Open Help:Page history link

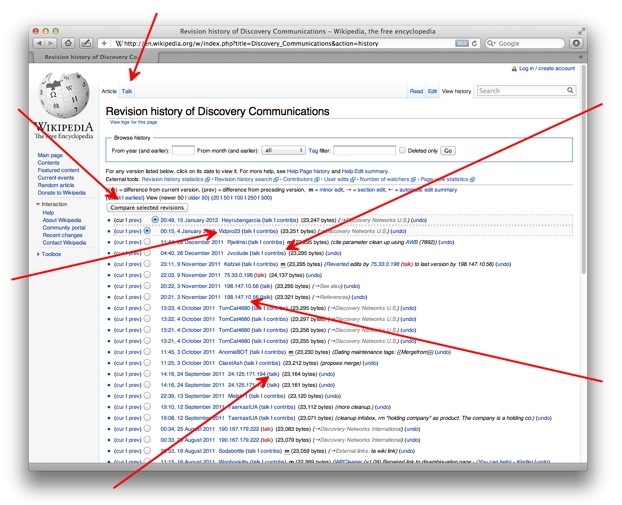[308, 171]
